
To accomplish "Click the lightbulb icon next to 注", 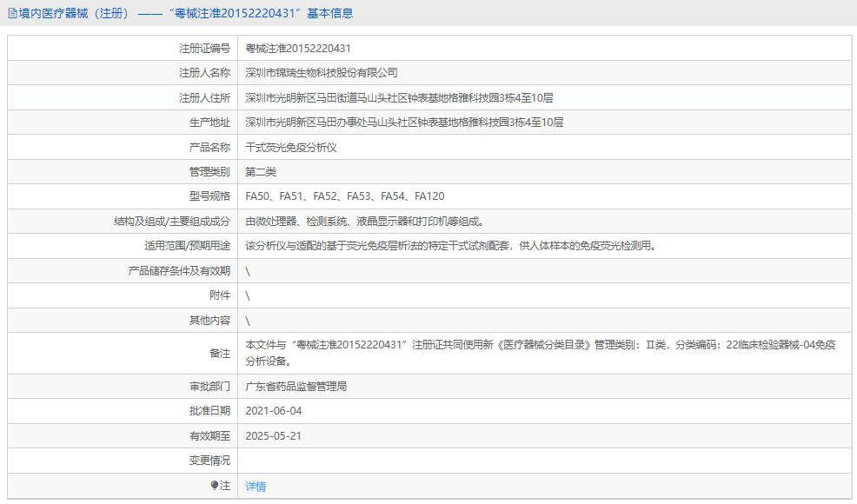I will click(x=236, y=487).
